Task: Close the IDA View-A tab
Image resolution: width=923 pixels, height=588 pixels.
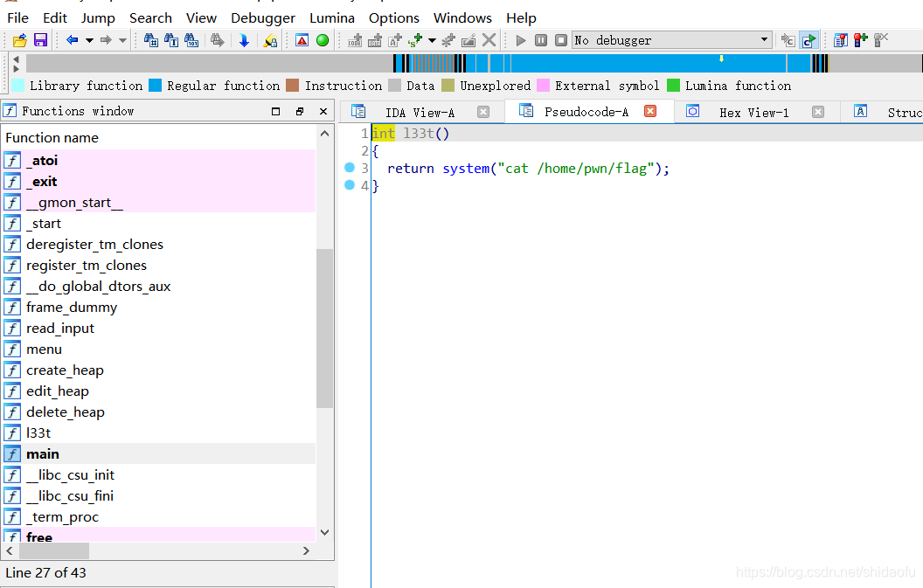Action: tap(483, 112)
